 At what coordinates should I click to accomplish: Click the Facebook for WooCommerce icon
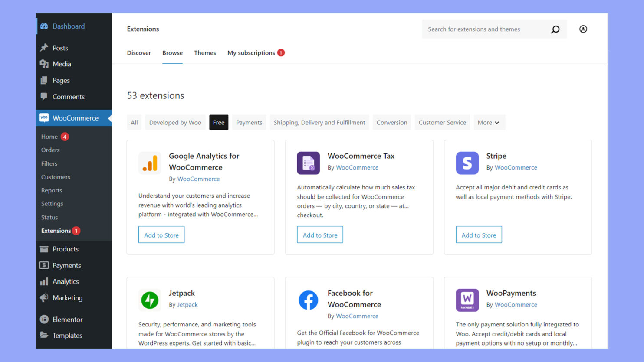point(308,300)
